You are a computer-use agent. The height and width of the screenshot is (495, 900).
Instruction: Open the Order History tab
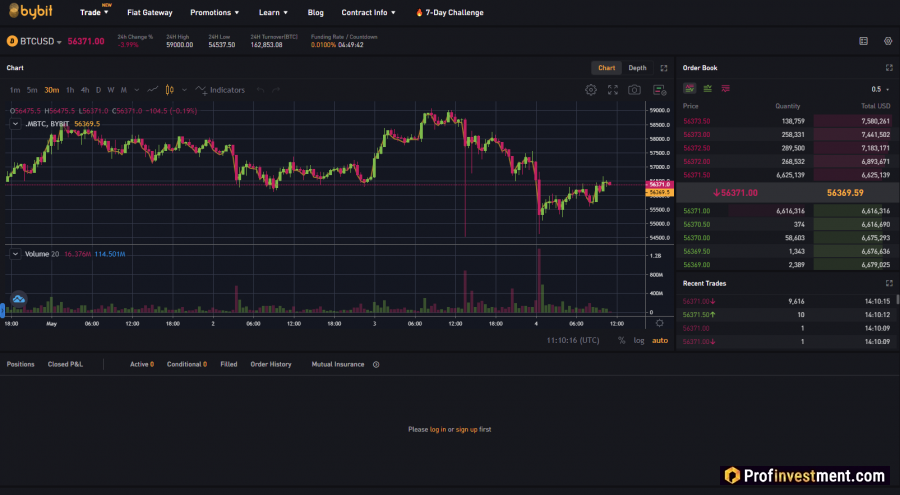tap(271, 364)
